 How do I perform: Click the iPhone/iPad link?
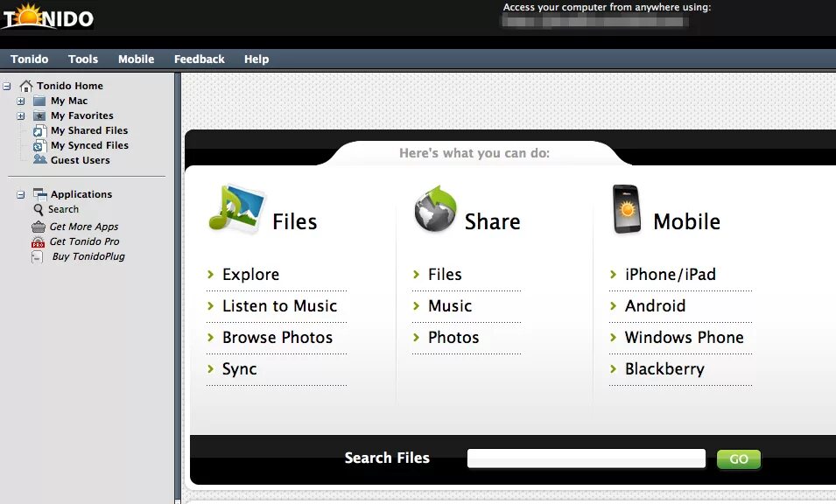tap(671, 275)
